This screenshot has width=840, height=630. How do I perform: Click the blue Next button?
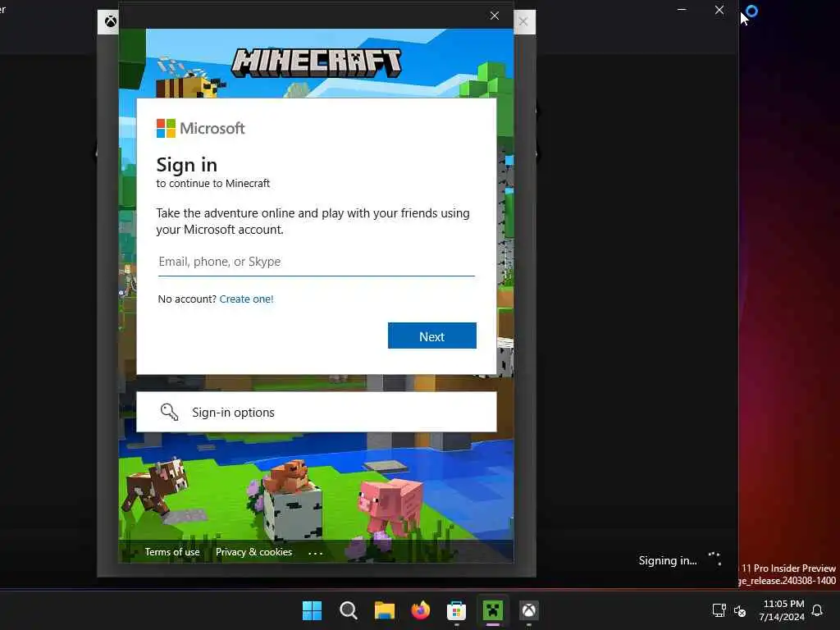tap(431, 336)
